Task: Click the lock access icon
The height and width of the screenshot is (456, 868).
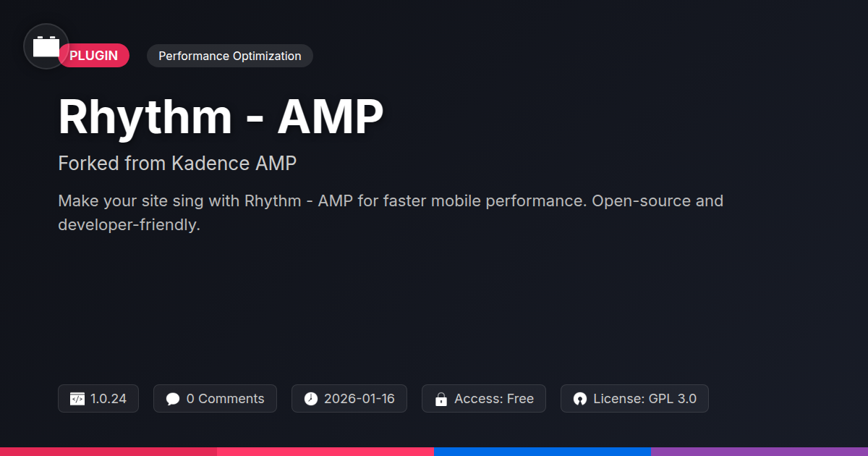Action: tap(441, 399)
